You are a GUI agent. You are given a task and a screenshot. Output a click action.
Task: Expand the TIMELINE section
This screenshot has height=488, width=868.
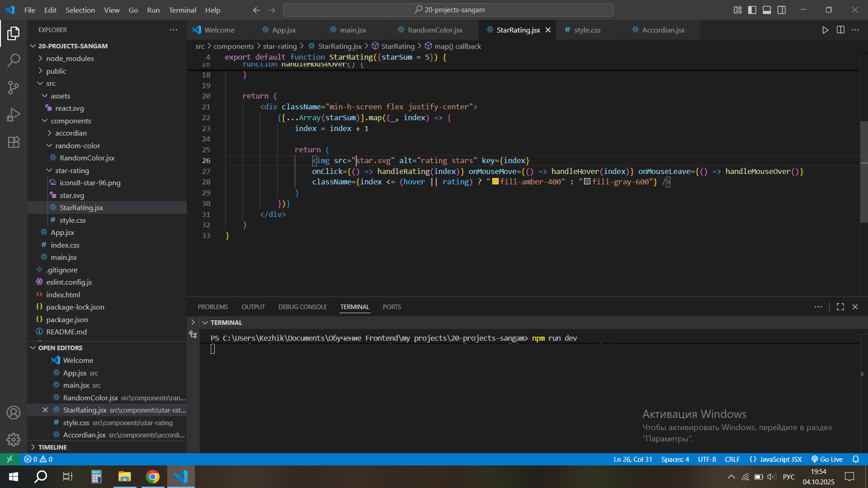52,447
